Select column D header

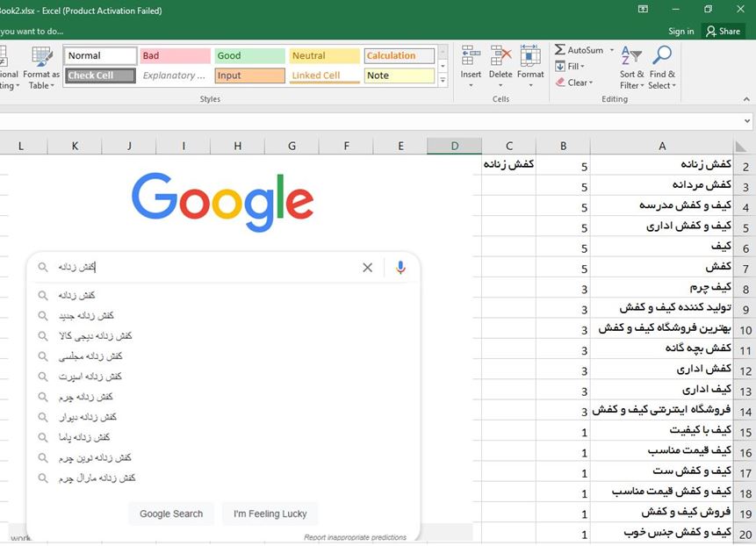(x=455, y=146)
